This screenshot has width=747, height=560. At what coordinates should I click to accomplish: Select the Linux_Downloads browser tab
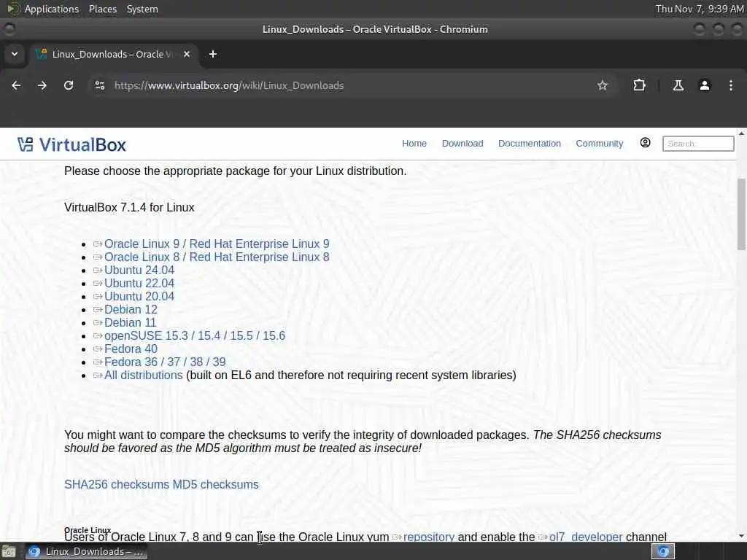(x=113, y=54)
